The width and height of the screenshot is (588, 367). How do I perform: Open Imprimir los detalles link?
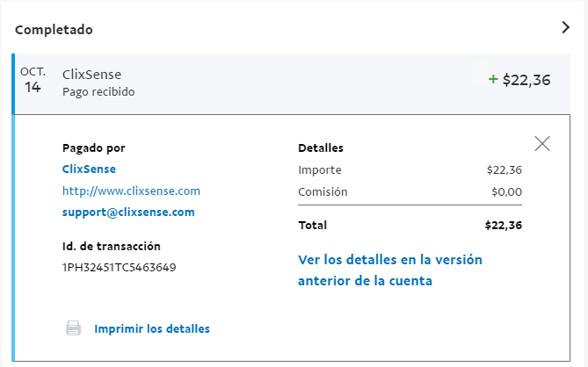[x=152, y=328]
